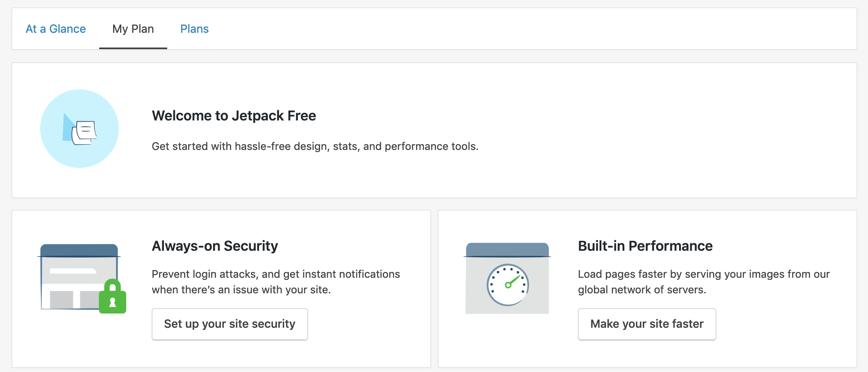Click the security illustration's dark blue title bar

[x=79, y=250]
